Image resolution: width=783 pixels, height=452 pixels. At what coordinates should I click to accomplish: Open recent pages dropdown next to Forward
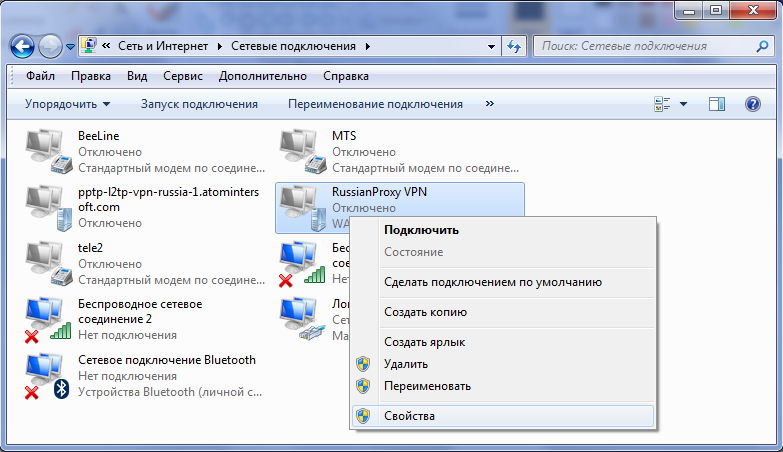pyautogui.click(x=70, y=47)
